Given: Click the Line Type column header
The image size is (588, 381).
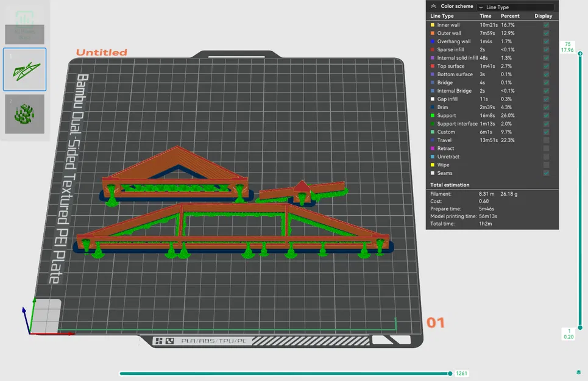Looking at the screenshot, I should tap(442, 16).
